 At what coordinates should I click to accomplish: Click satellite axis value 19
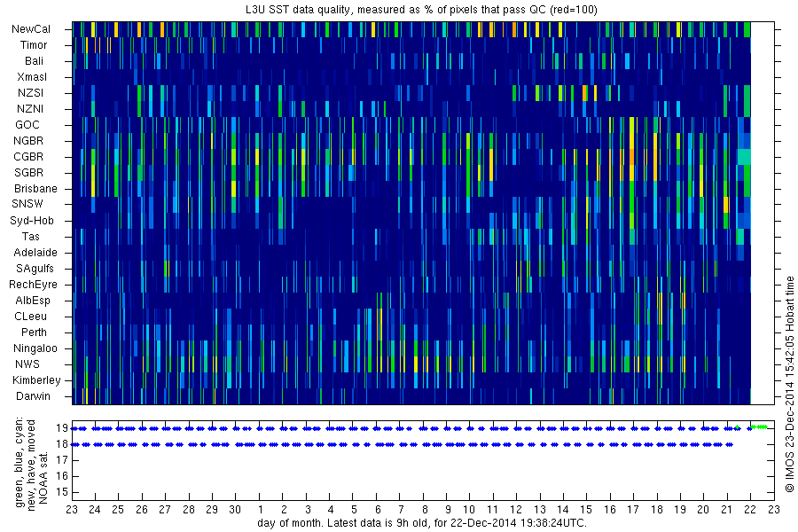tap(62, 428)
